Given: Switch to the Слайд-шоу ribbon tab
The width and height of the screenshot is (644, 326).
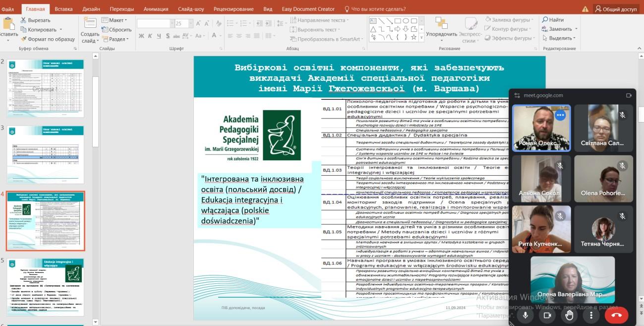Looking at the screenshot, I should coord(191,9).
